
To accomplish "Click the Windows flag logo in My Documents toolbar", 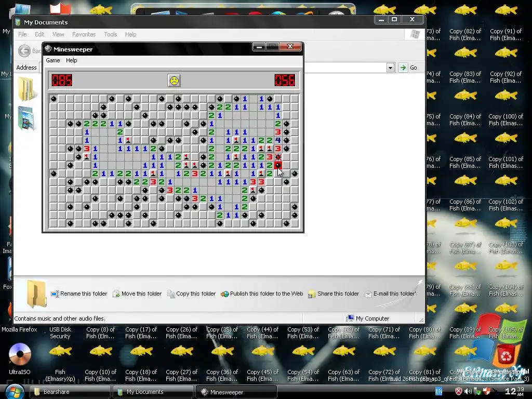I will click(415, 34).
